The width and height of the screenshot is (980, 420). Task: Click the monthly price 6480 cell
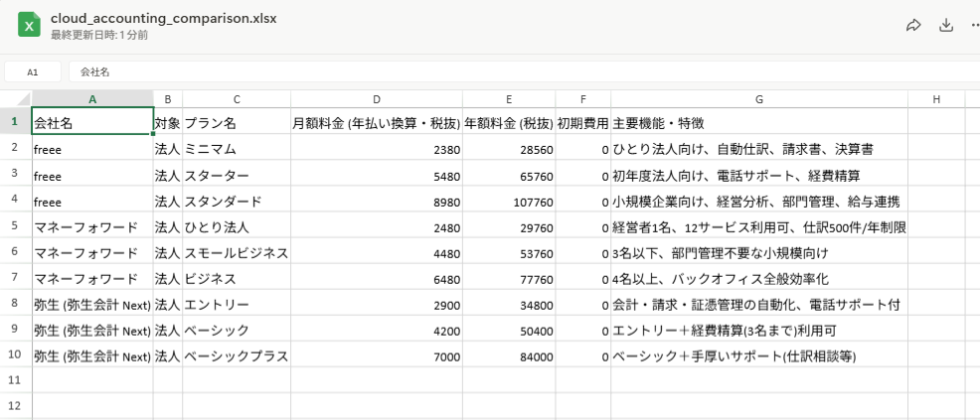377,277
